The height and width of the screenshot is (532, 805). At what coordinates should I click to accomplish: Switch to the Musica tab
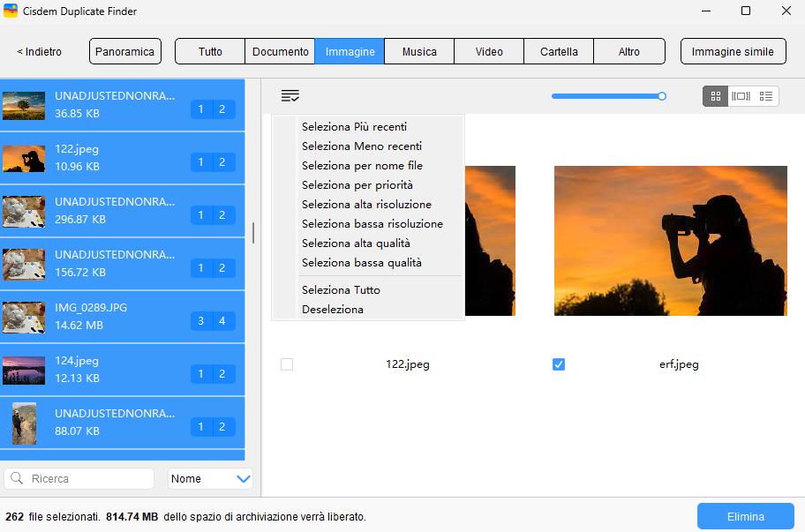tap(419, 51)
